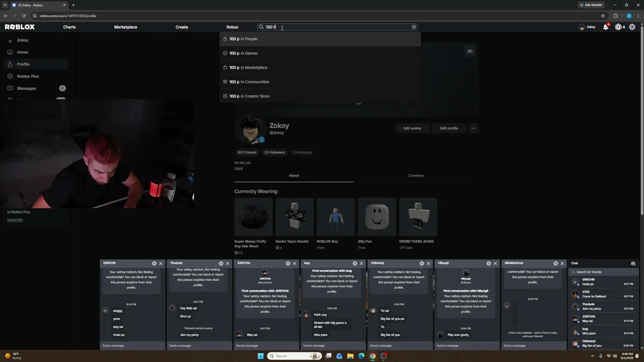Clear the search box with the X icon
The width and height of the screenshot is (644, 362).
pyautogui.click(x=414, y=27)
